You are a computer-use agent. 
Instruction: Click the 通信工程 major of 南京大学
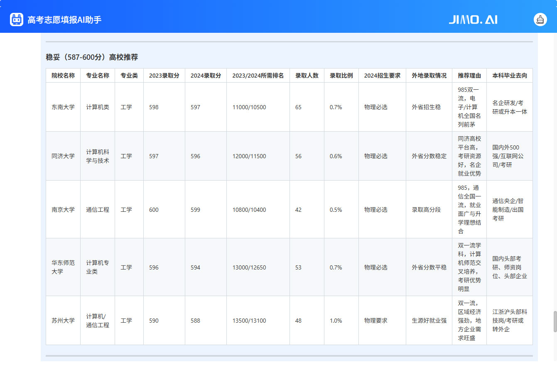tap(98, 210)
